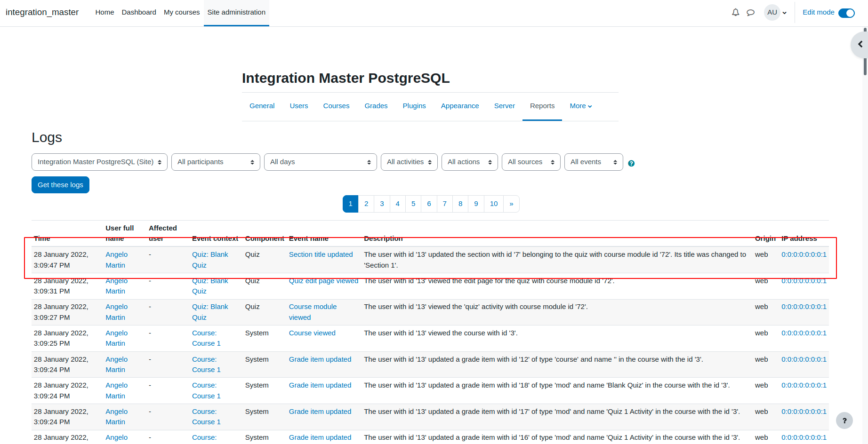Click the Get these logs button
This screenshot has width=868, height=444.
tap(60, 185)
